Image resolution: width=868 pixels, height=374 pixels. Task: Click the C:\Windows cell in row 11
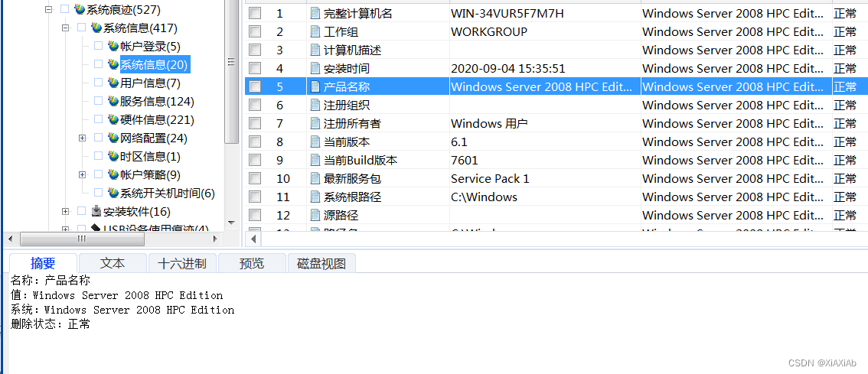point(545,197)
